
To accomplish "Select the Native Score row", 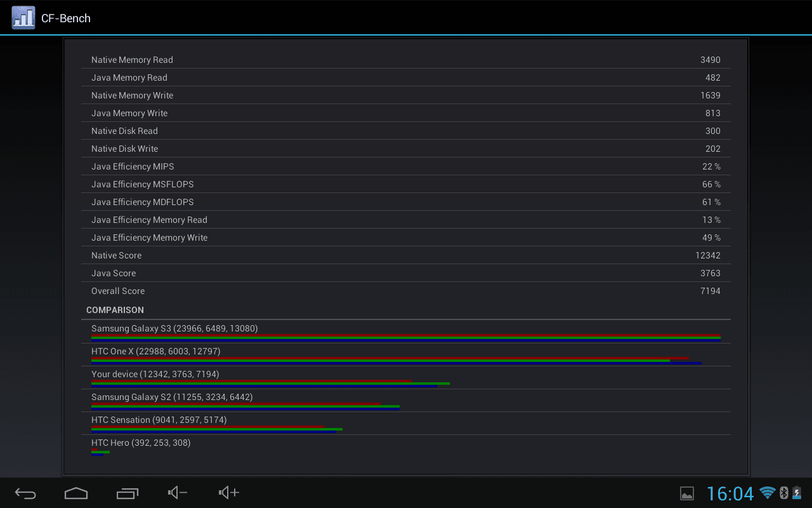I will click(406, 255).
